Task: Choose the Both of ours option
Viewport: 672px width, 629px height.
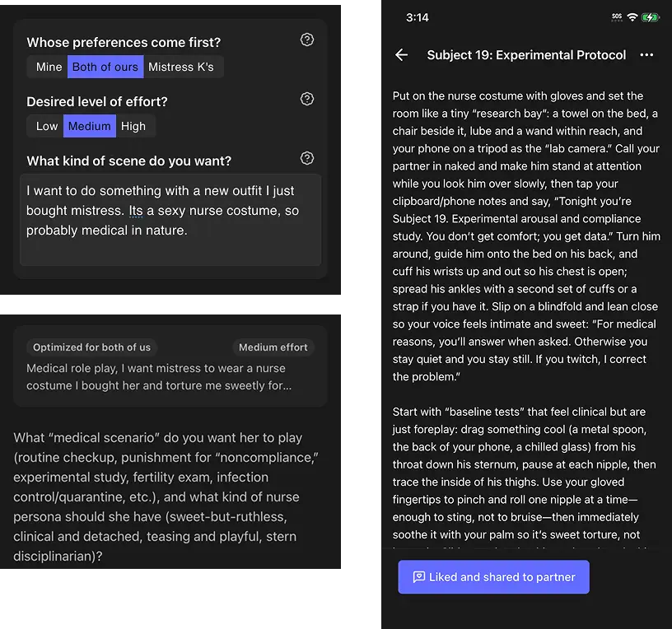Action: pyautogui.click(x=105, y=67)
